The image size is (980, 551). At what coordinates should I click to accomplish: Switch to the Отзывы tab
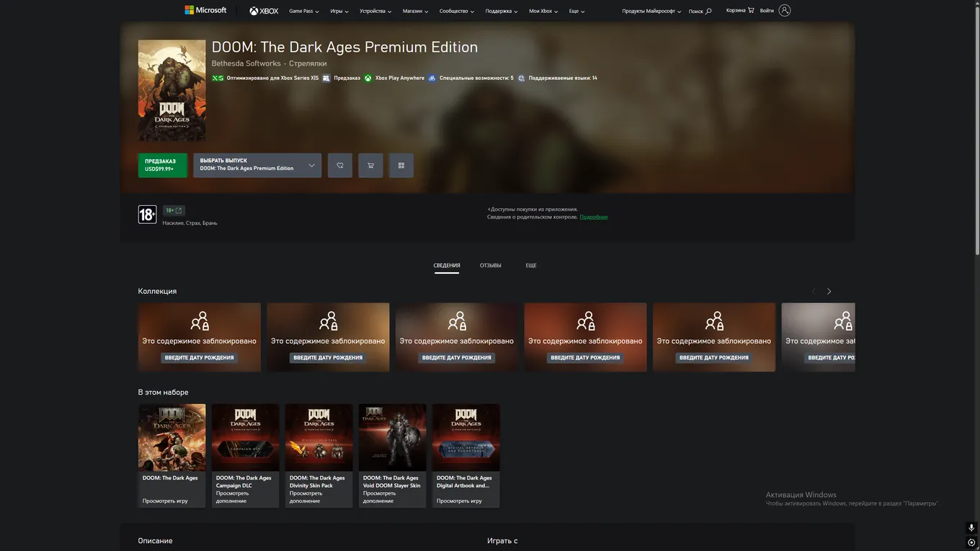coord(491,266)
